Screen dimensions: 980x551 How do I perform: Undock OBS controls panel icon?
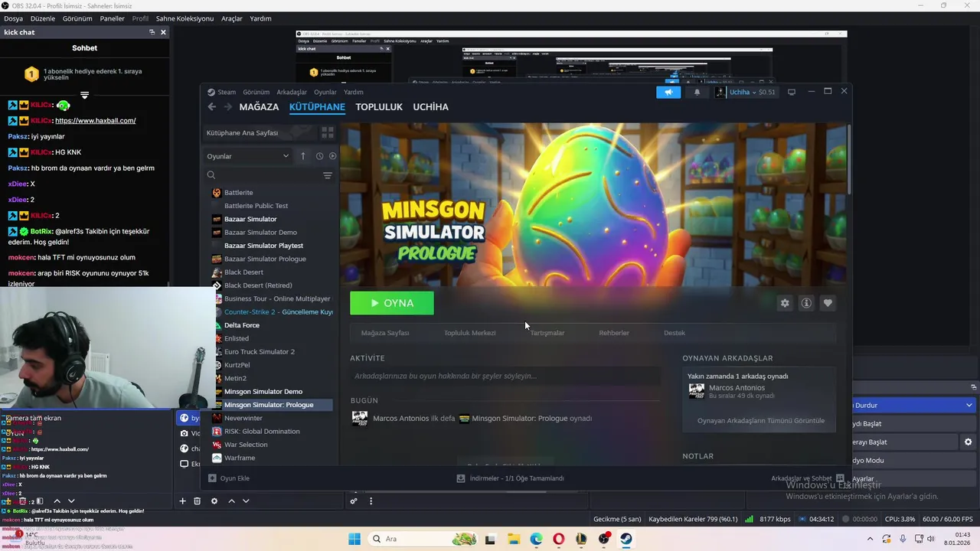tap(974, 387)
